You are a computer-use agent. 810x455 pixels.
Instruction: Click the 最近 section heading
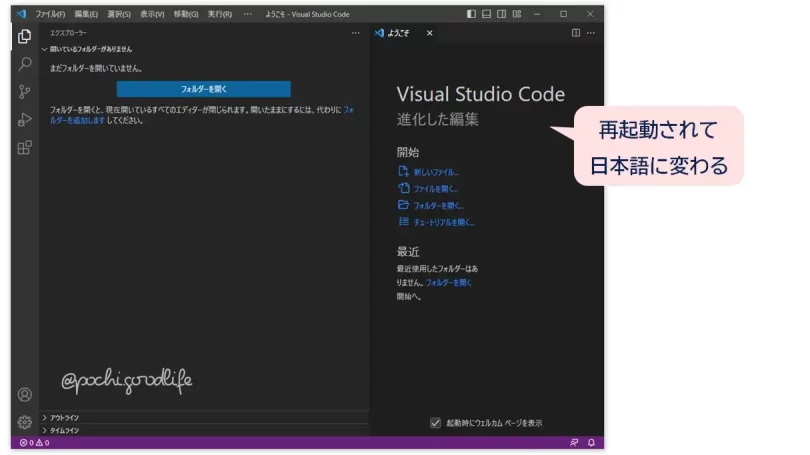[408, 252]
